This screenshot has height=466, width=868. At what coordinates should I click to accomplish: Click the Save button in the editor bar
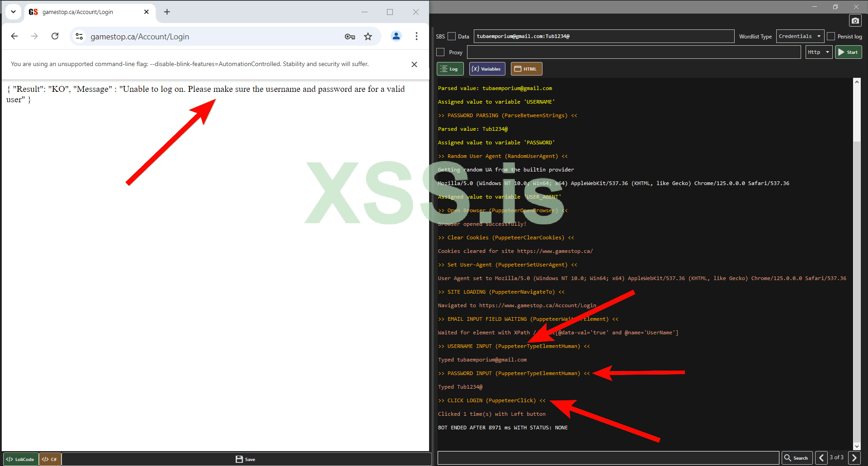coord(245,459)
